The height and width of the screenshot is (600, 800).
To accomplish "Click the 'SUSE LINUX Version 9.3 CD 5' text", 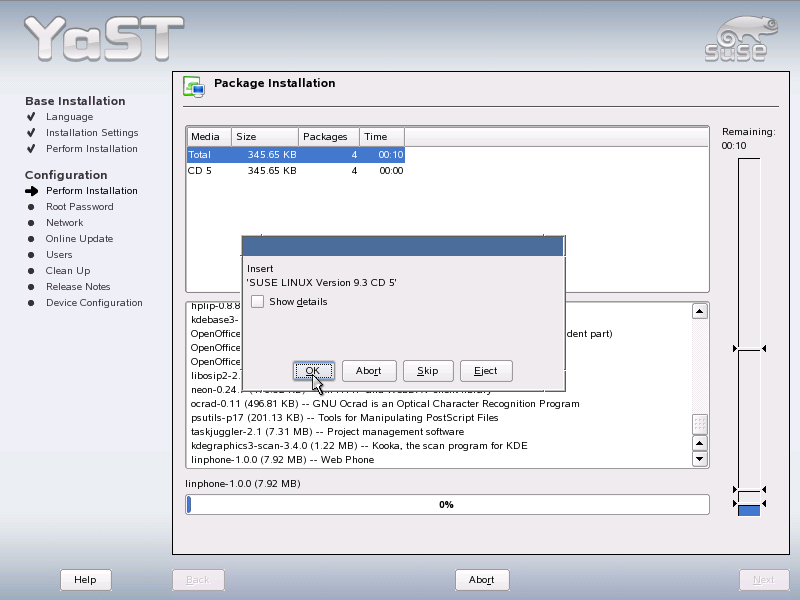I will click(321, 283).
